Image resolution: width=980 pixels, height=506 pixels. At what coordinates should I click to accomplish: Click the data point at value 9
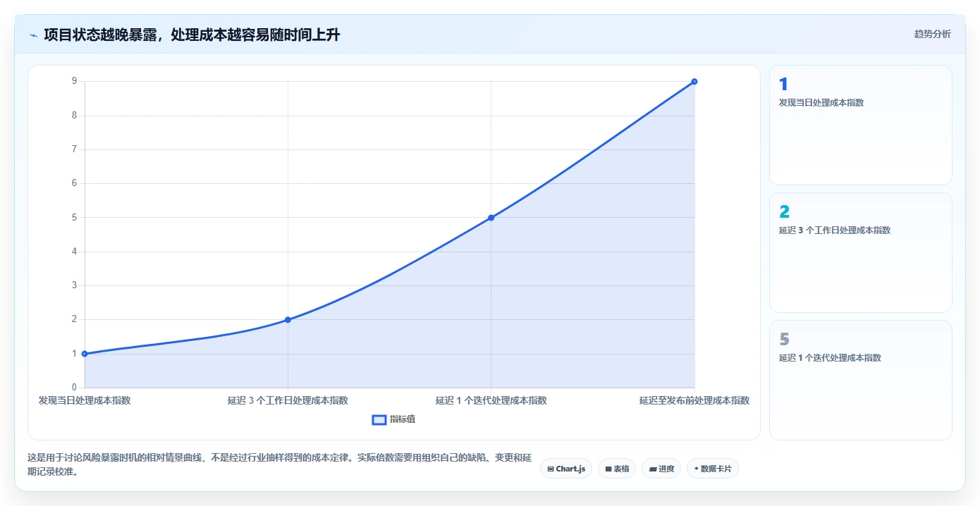pyautogui.click(x=694, y=82)
